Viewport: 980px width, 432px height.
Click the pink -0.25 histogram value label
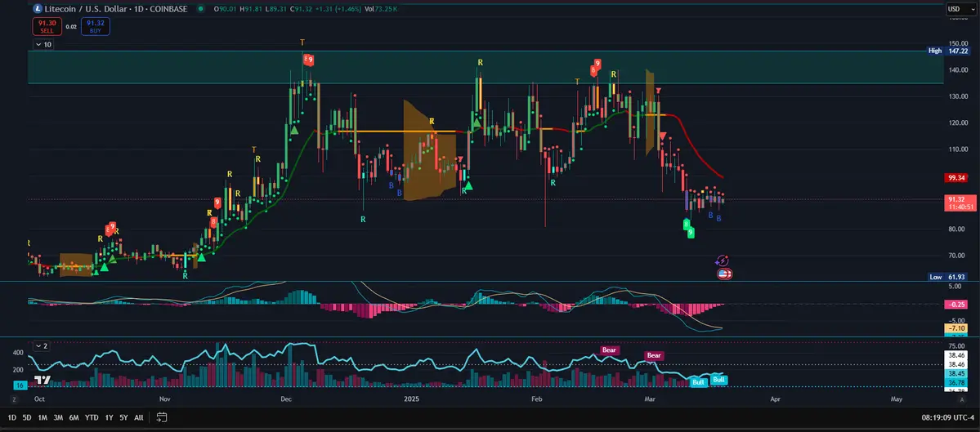[957, 304]
